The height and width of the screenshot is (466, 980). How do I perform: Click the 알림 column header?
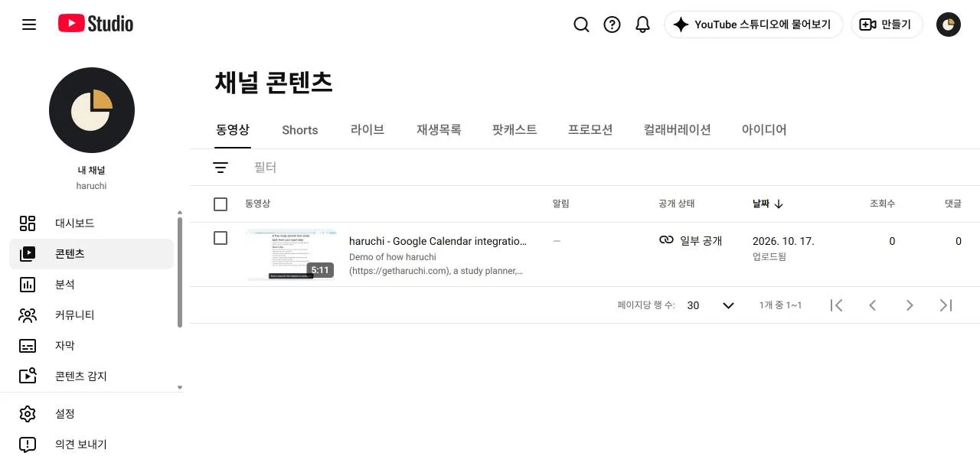[561, 204]
